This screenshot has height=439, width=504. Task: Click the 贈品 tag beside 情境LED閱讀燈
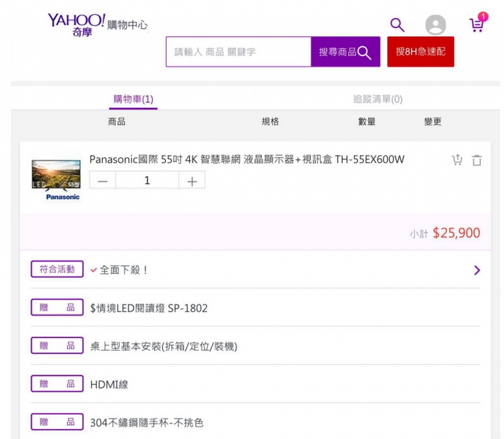click(x=57, y=307)
